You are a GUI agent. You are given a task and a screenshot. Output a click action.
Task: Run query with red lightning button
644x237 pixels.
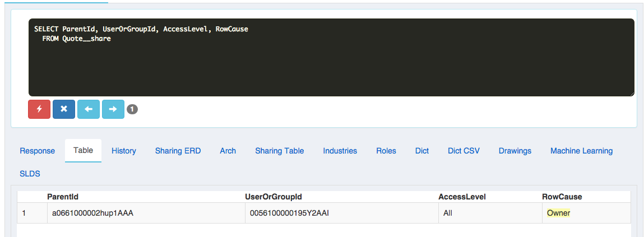click(x=39, y=109)
